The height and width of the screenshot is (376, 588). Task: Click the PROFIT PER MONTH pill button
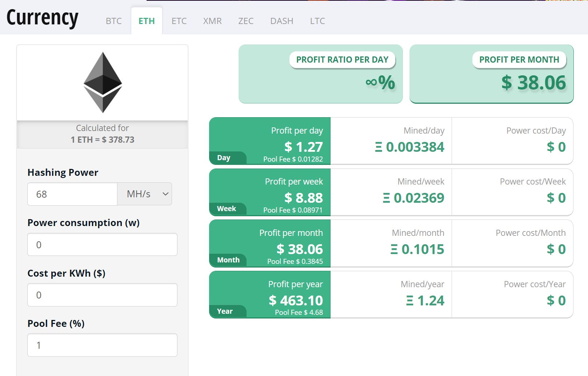tap(519, 59)
